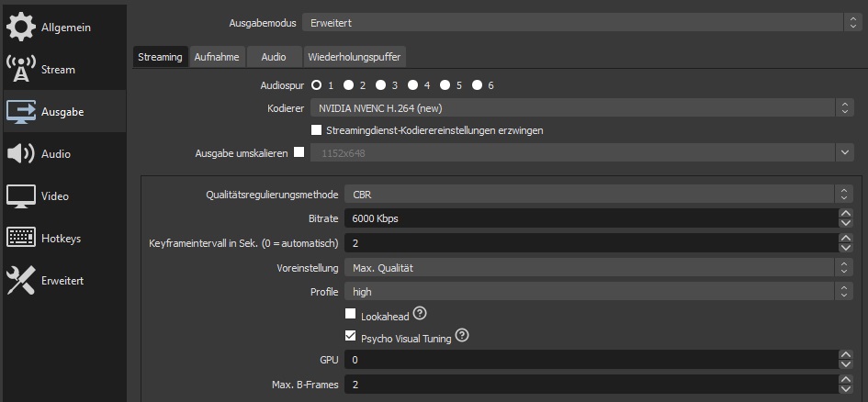Open Video settings monitor icon
The height and width of the screenshot is (402, 868).
tap(21, 196)
